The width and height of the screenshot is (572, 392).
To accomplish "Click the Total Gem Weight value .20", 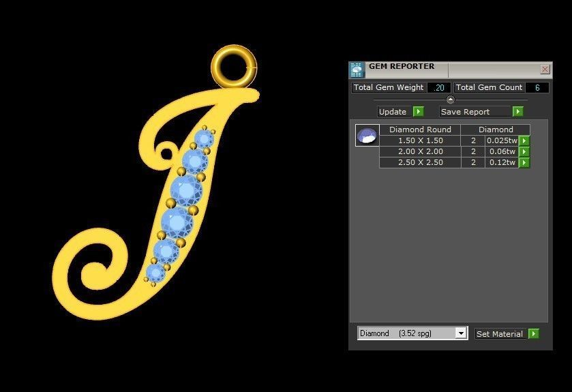I will pyautogui.click(x=439, y=87).
